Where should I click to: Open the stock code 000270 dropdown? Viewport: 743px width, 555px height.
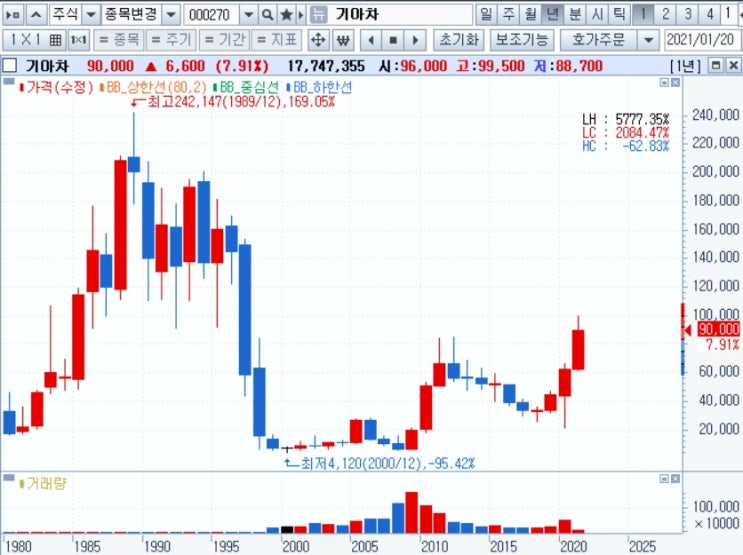[x=248, y=15]
